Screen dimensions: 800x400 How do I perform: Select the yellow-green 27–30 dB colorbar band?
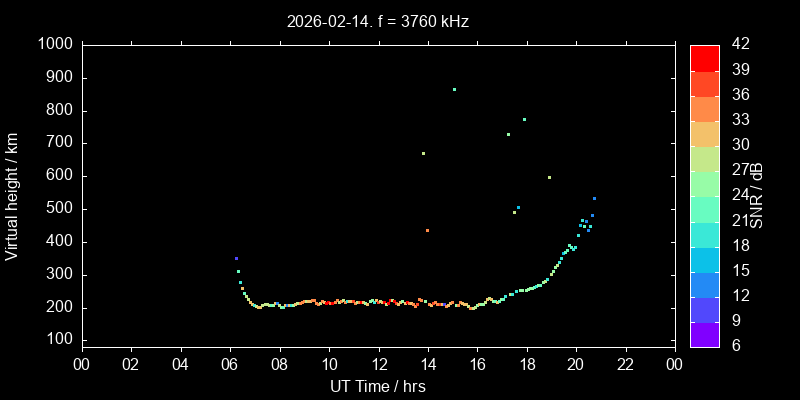click(705, 158)
